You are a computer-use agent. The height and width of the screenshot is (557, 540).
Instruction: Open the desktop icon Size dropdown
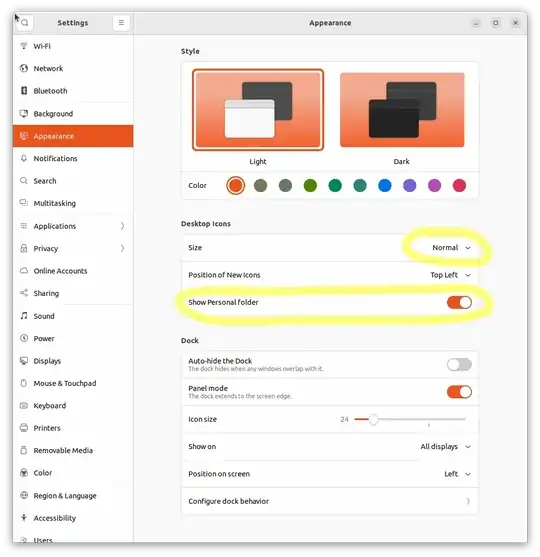pos(451,248)
